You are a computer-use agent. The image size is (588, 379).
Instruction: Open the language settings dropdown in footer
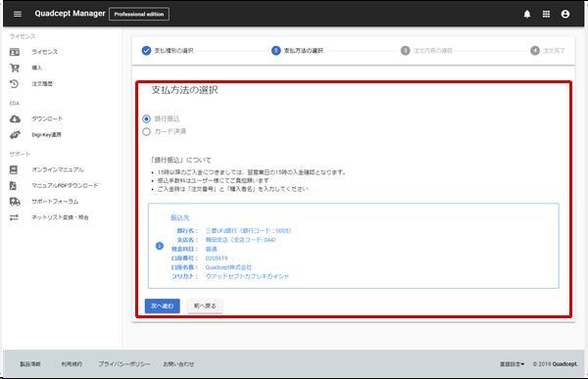point(512,364)
